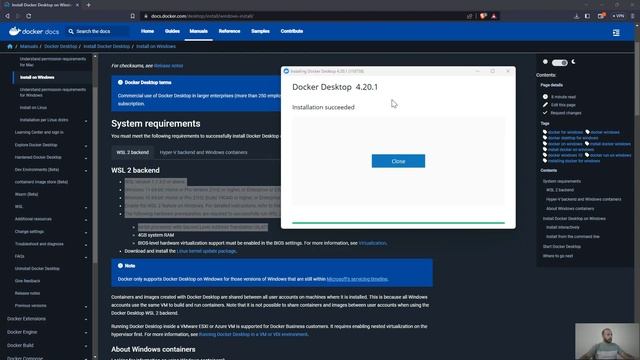Expand 'Additional resources' sidebar section
Screen dimensions: 640x360
pos(86,220)
